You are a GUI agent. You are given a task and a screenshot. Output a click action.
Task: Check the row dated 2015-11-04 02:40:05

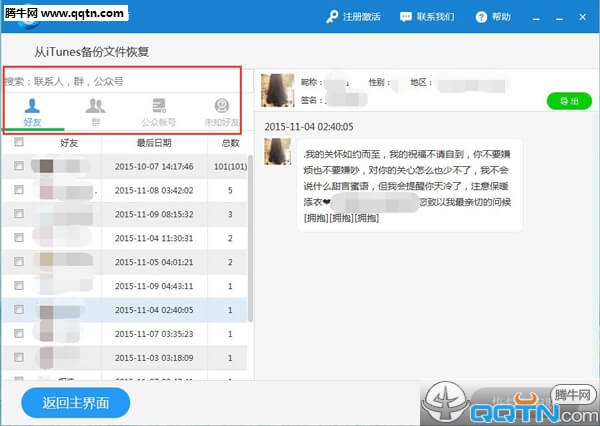19,309
